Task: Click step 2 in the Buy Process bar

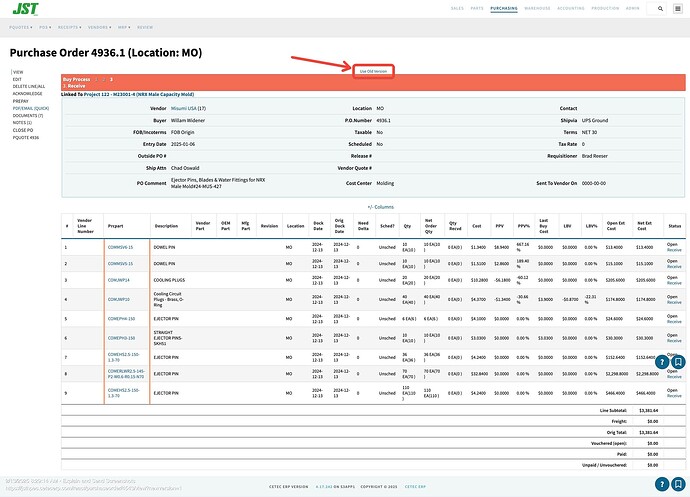Action: point(104,80)
